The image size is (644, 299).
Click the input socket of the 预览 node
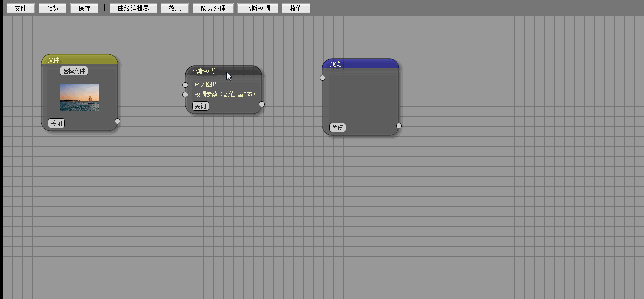click(x=322, y=78)
